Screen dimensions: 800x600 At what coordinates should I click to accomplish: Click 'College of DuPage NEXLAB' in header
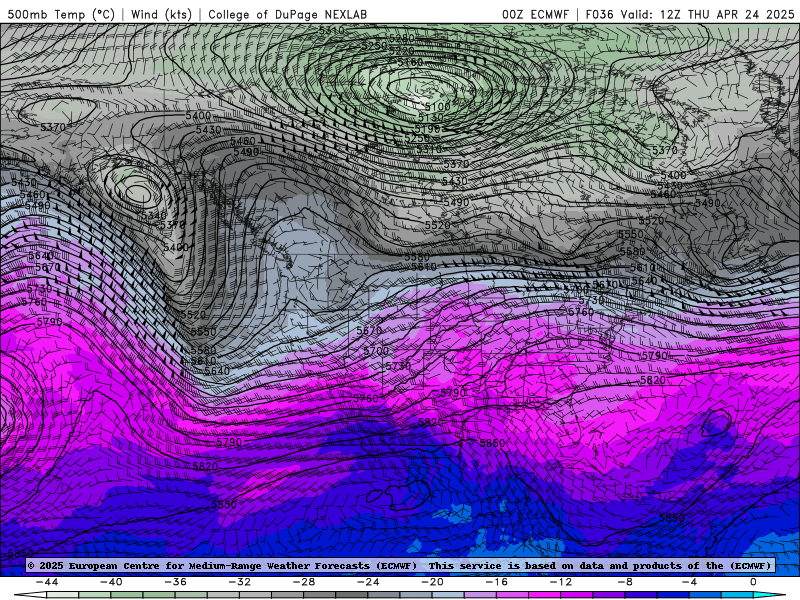287,14
